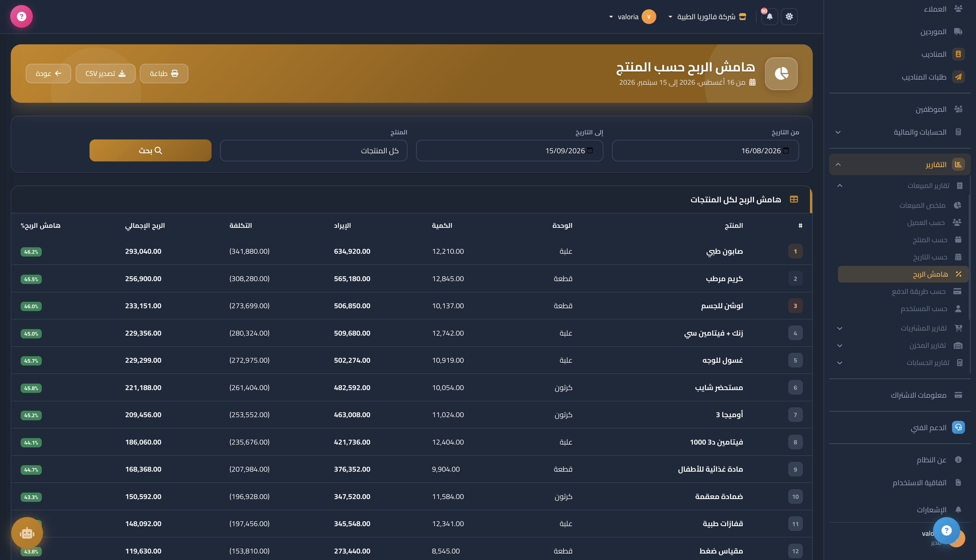Click the طباعة print button
Screen dimensions: 976x560
coord(164,73)
